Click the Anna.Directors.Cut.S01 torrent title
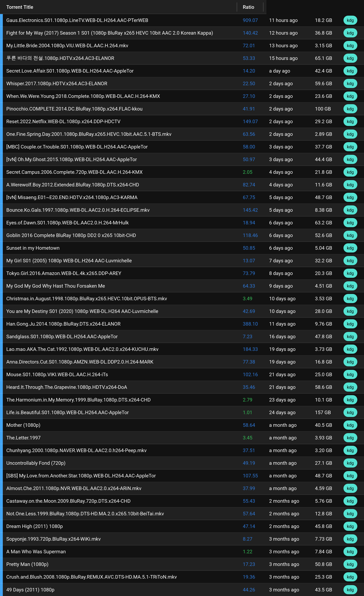Screen dimensions: 364x596 [x=80, y=362]
